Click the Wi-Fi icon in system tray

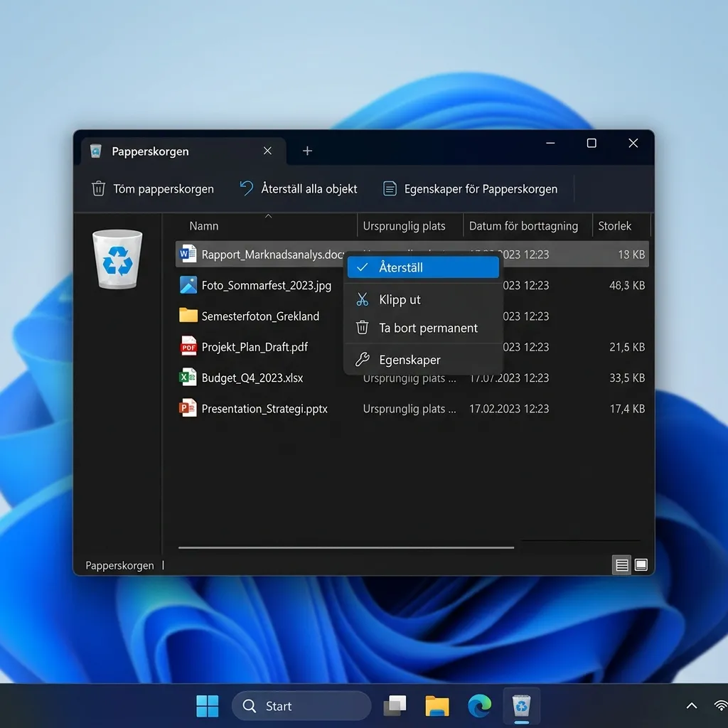[721, 706]
